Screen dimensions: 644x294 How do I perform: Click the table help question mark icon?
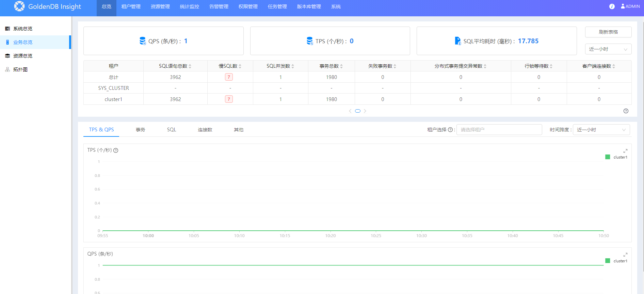tap(626, 111)
